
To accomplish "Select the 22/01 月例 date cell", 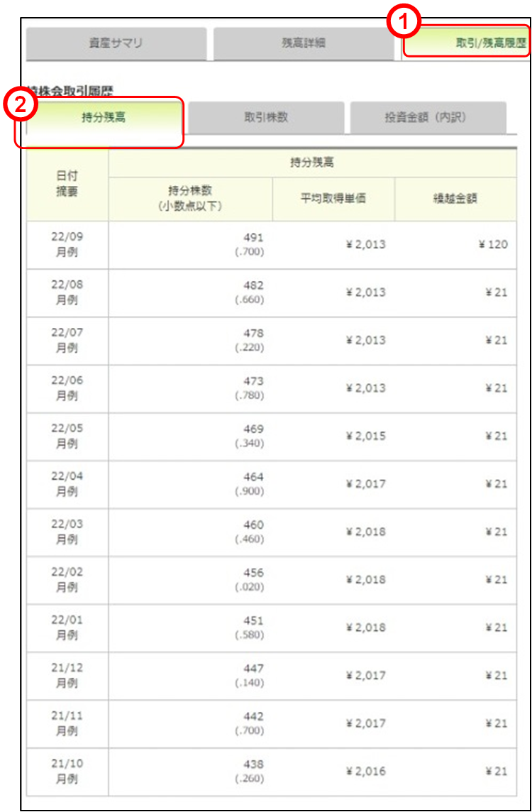I will pyautogui.click(x=67, y=627).
